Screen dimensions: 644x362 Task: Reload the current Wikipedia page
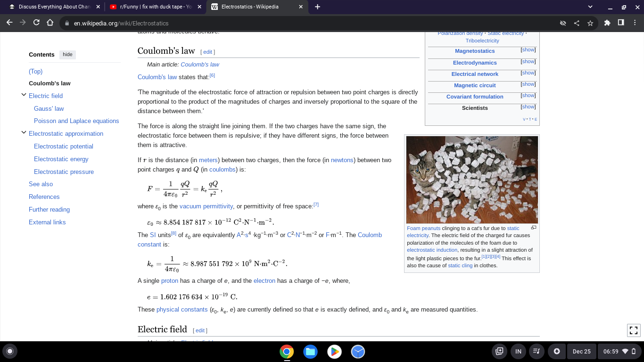click(x=36, y=23)
